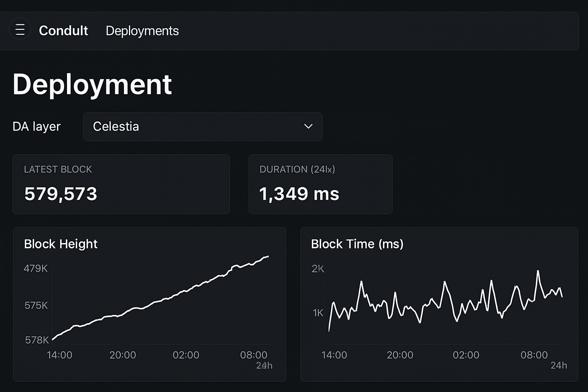Click the DA layer field label

[37, 126]
